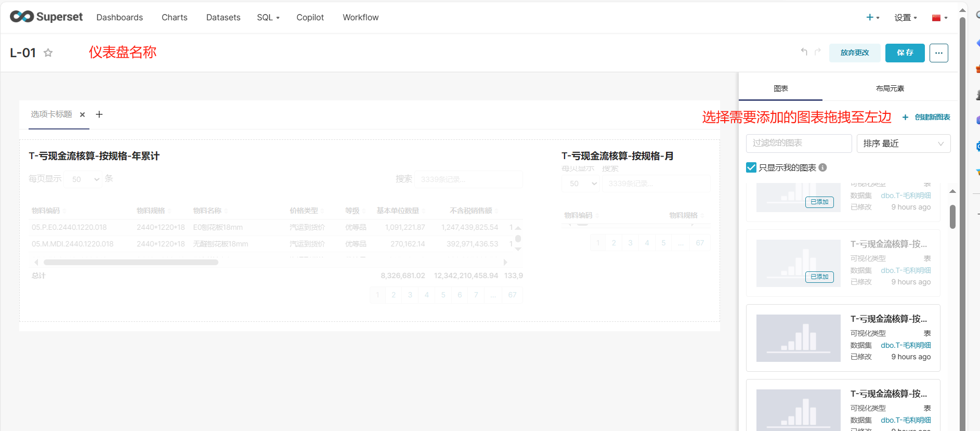The height and width of the screenshot is (431, 980).
Task: Open rows-per-page 50 dropdown in 按规格-月 table
Action: [581, 184]
